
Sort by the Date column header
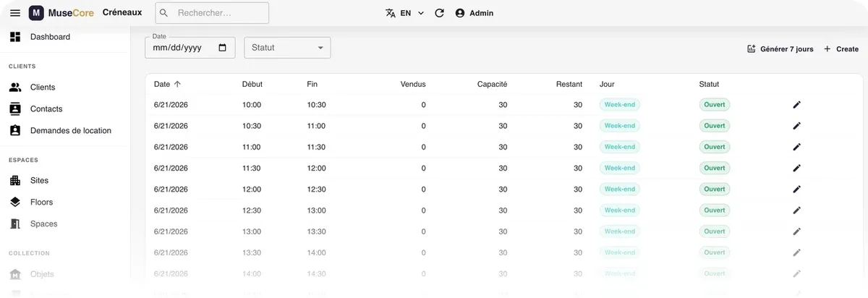point(167,84)
